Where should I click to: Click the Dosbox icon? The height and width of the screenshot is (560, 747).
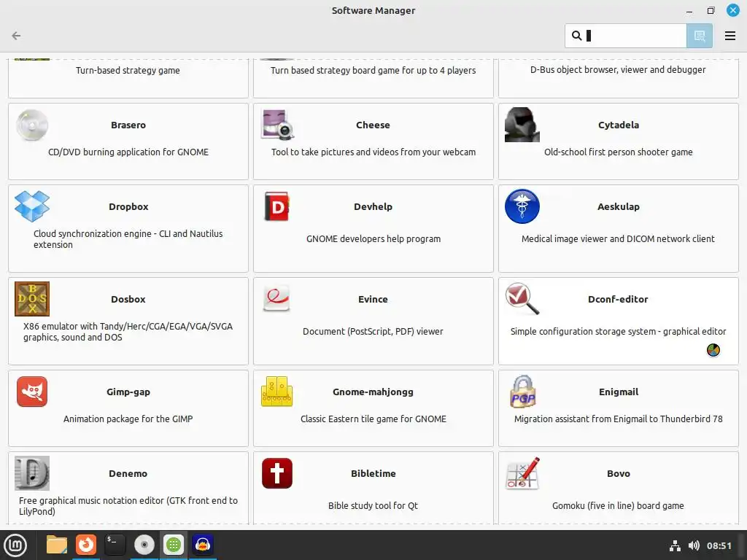pyautogui.click(x=32, y=299)
